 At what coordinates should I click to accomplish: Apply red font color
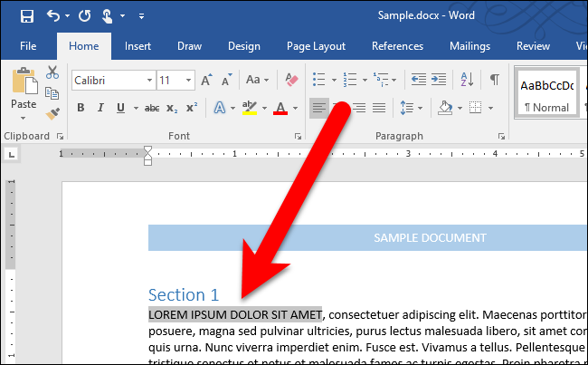[x=280, y=108]
